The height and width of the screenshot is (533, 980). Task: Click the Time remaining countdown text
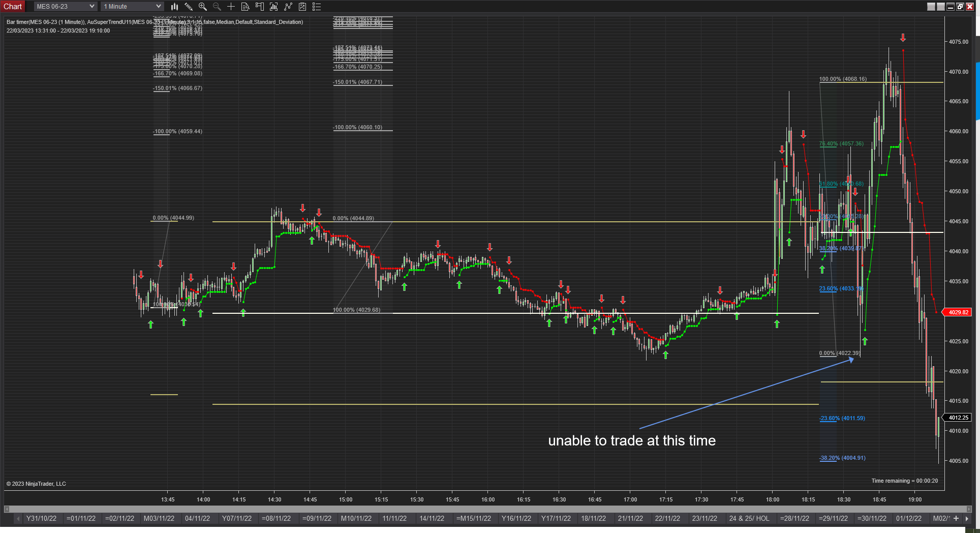[905, 481]
